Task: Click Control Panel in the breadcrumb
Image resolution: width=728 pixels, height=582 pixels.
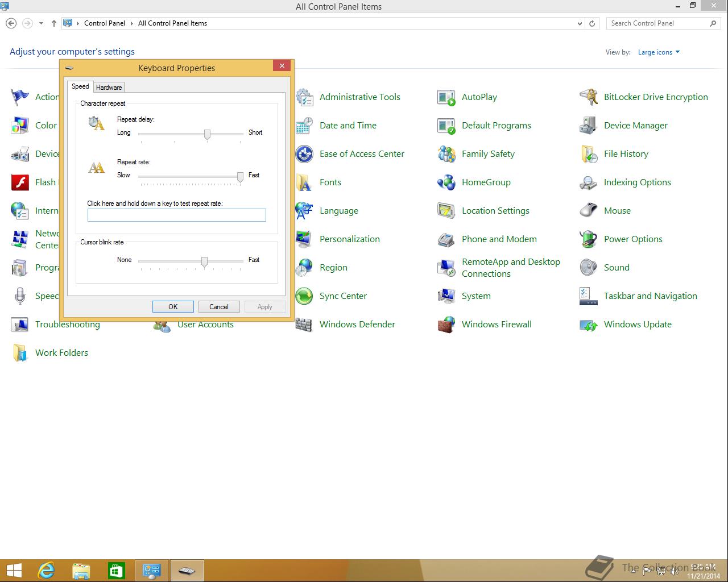Action: (105, 23)
